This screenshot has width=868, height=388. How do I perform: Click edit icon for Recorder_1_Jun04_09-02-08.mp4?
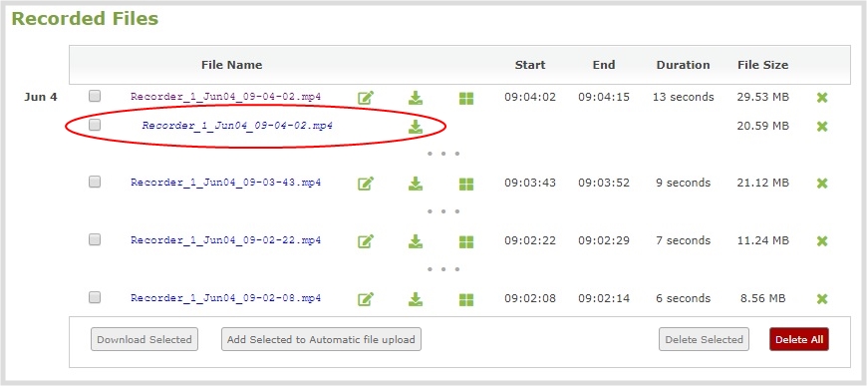pyautogui.click(x=366, y=299)
